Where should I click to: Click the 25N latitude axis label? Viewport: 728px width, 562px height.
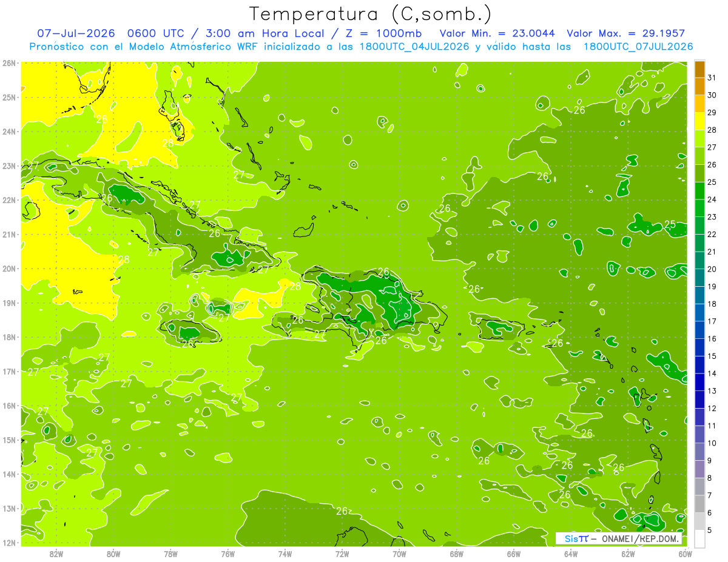[x=9, y=97]
